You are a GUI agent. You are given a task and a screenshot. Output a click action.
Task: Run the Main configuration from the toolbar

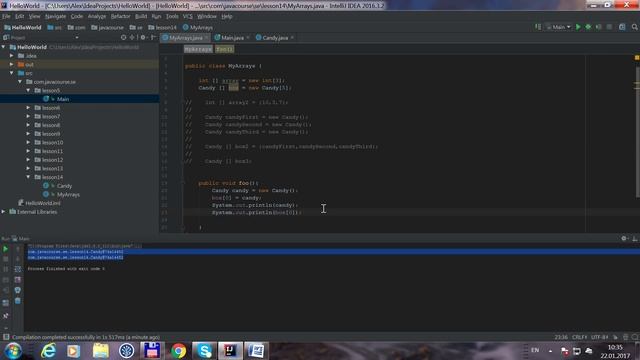(578, 27)
